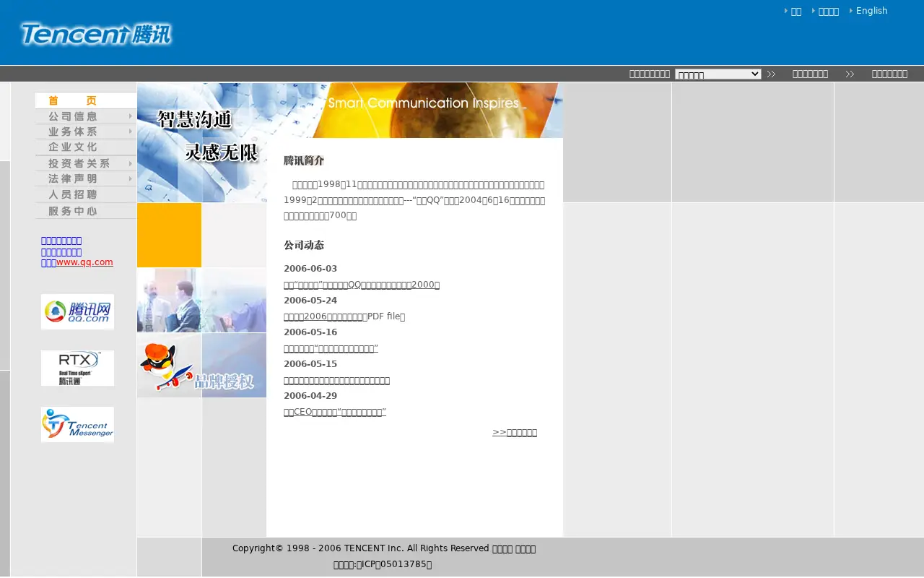Click the ICP 05013785 registration text
Image resolution: width=924 pixels, height=578 pixels.
(x=383, y=565)
